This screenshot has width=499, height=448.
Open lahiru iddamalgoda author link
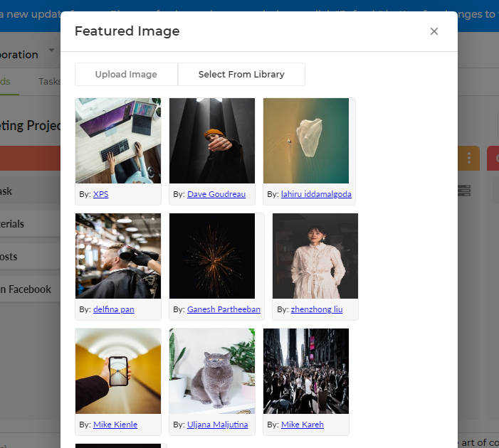click(x=316, y=194)
